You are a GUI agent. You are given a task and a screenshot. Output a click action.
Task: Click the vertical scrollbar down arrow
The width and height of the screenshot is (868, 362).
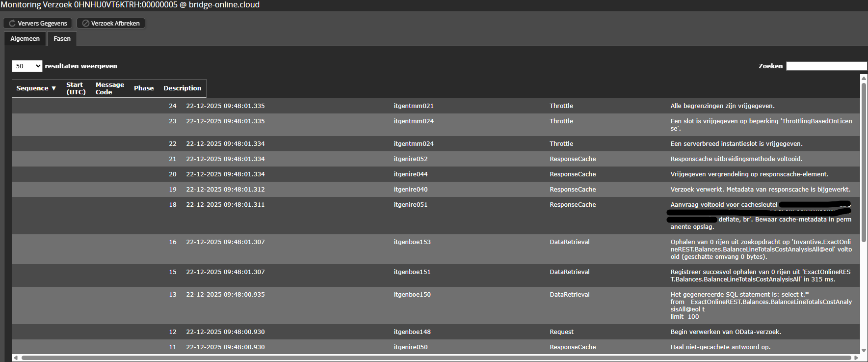[864, 350]
